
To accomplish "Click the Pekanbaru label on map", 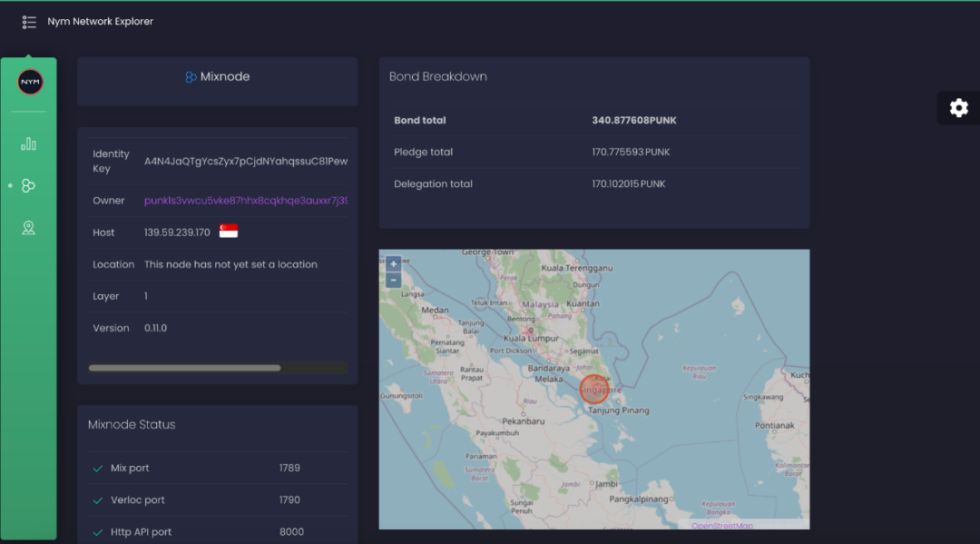I will (x=524, y=421).
